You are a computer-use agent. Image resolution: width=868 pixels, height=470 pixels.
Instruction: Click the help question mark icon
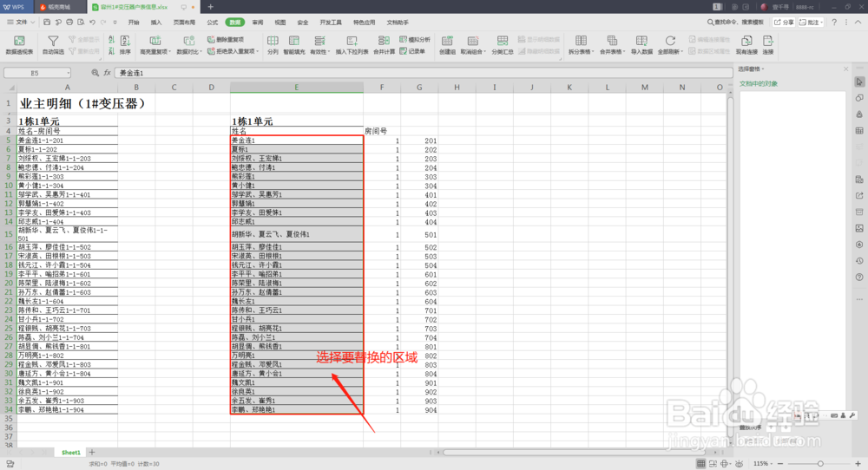coord(834,23)
